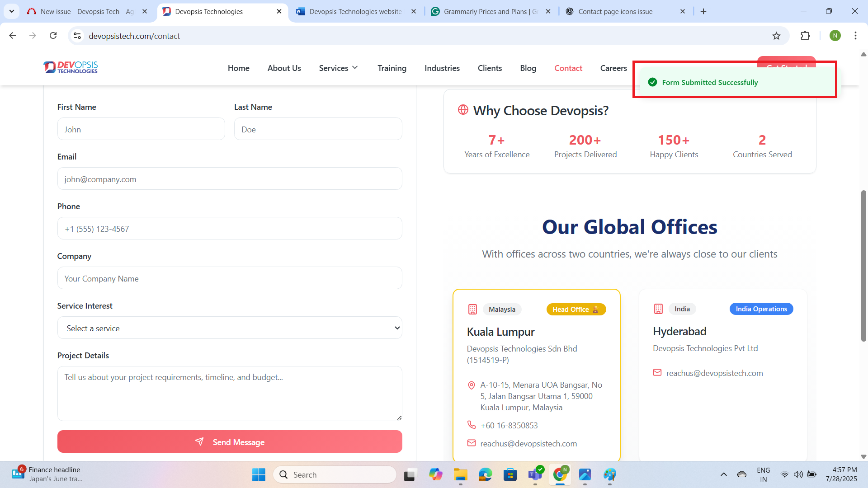Show hidden system tray icons
The width and height of the screenshot is (868, 488).
coord(723,474)
